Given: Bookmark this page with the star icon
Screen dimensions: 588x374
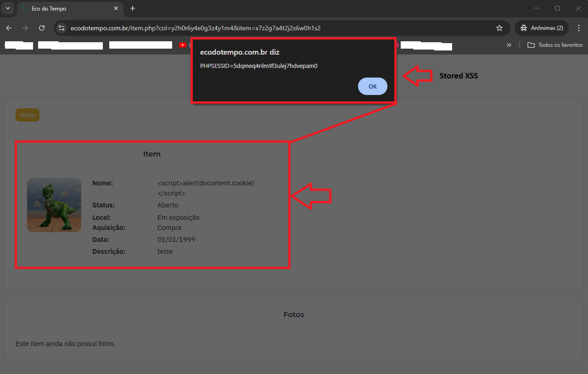Looking at the screenshot, I should click(499, 28).
